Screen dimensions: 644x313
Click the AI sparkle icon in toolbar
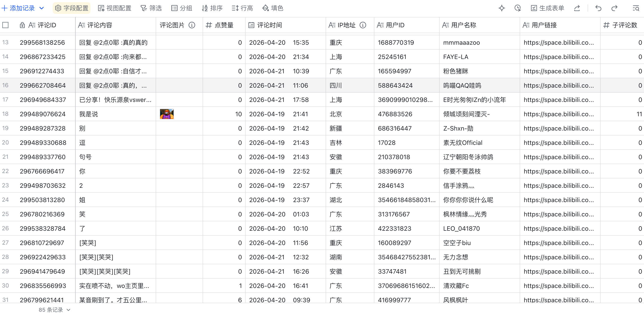(x=502, y=8)
